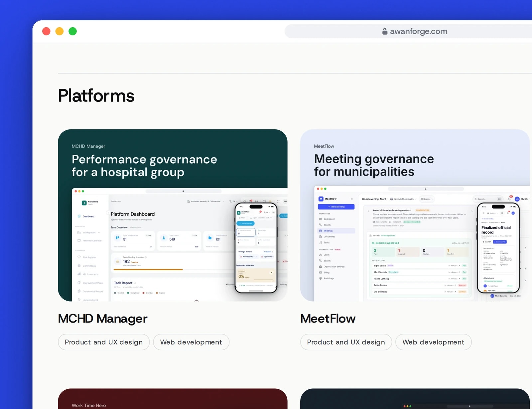Click the 'Performance governance for a hospital group' headline
This screenshot has width=532, height=409.
point(144,166)
